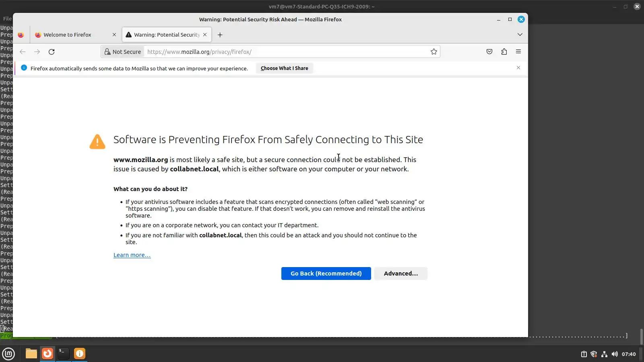This screenshot has height=362, width=644.
Task: Open the File menu in terminal window
Action: 7,19
